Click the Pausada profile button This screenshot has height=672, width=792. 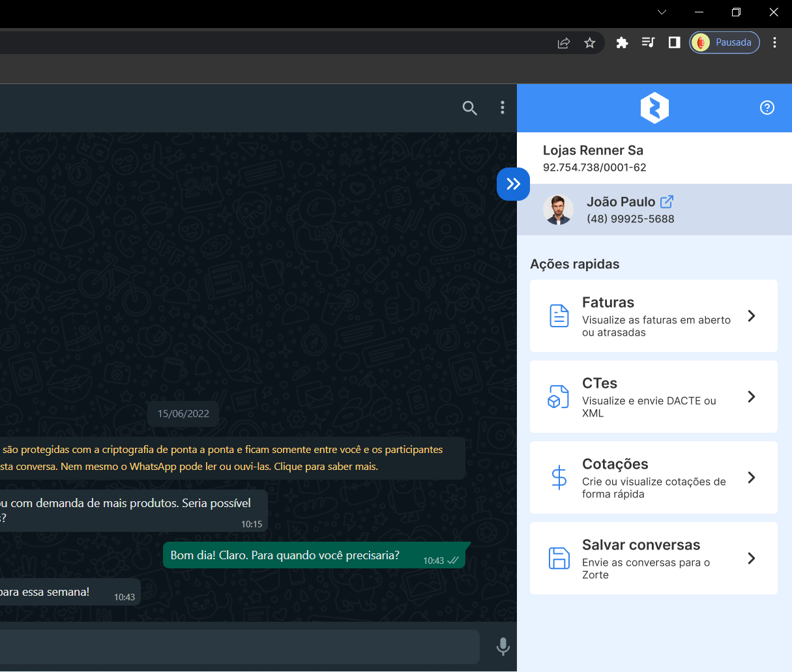point(724,43)
